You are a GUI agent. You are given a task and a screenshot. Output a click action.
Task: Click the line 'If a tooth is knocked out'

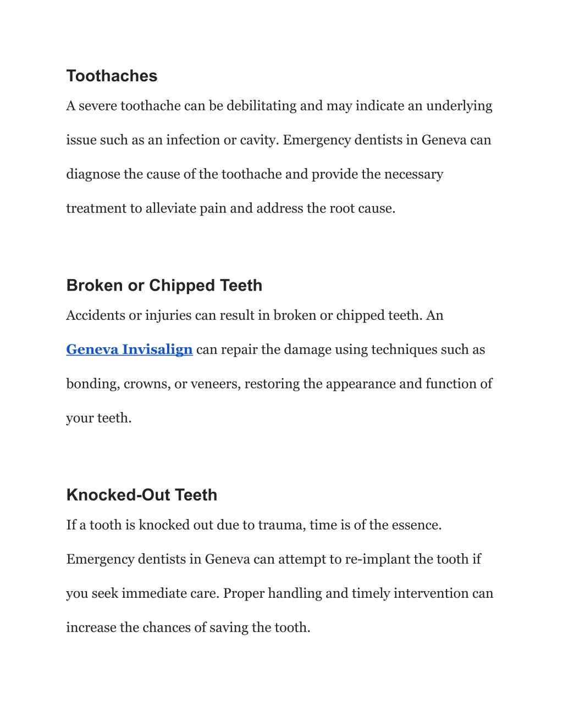pos(254,525)
